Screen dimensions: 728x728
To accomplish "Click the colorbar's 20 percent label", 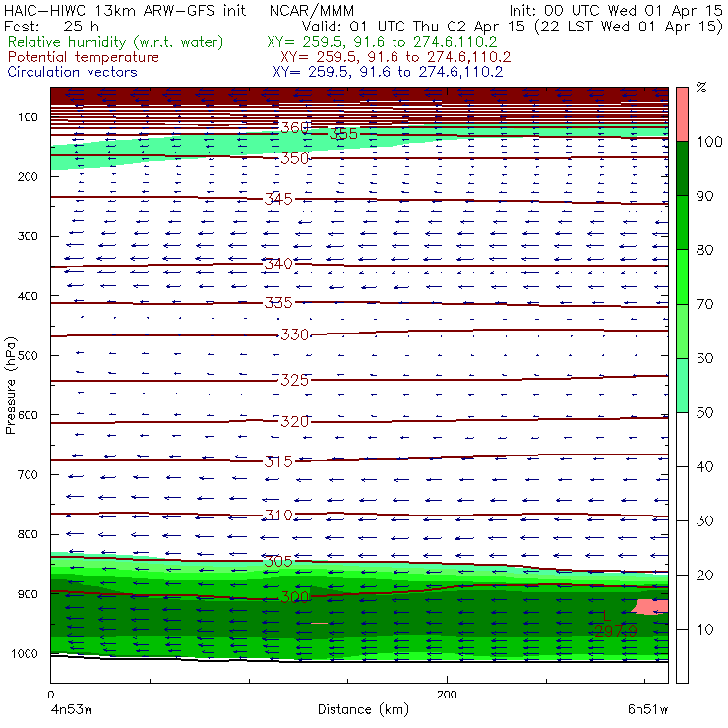I will 704,576.
